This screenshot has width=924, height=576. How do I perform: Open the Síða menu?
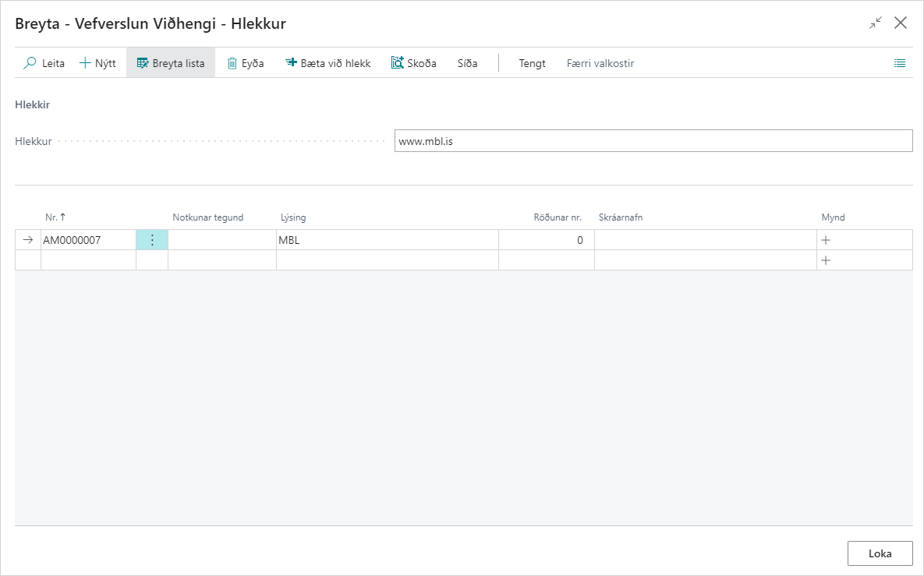(x=467, y=63)
